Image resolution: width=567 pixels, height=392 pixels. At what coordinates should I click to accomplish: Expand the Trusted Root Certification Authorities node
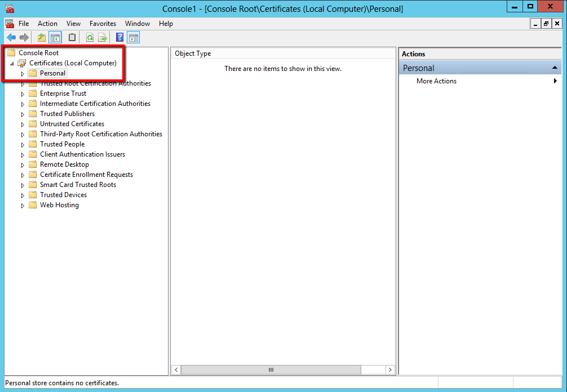[23, 84]
